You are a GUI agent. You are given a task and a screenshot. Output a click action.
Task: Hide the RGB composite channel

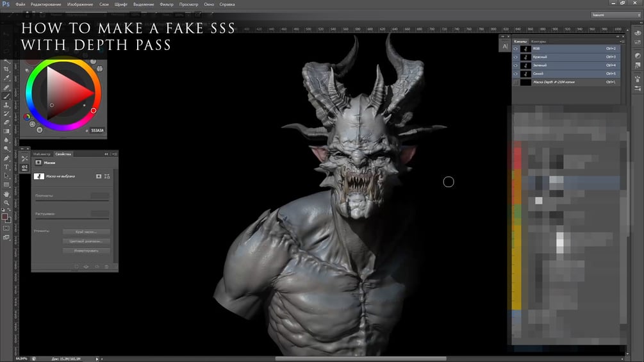(515, 49)
